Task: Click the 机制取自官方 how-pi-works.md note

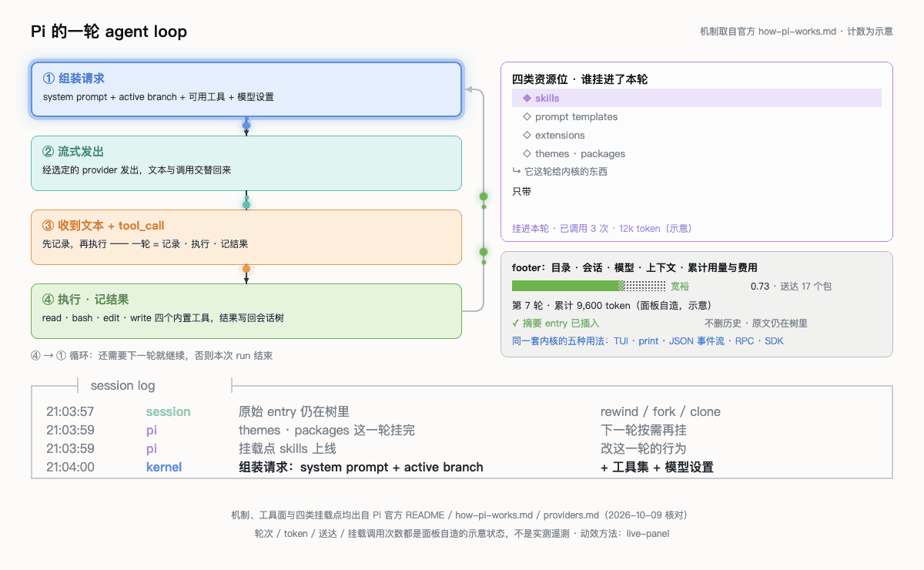Action: click(796, 32)
